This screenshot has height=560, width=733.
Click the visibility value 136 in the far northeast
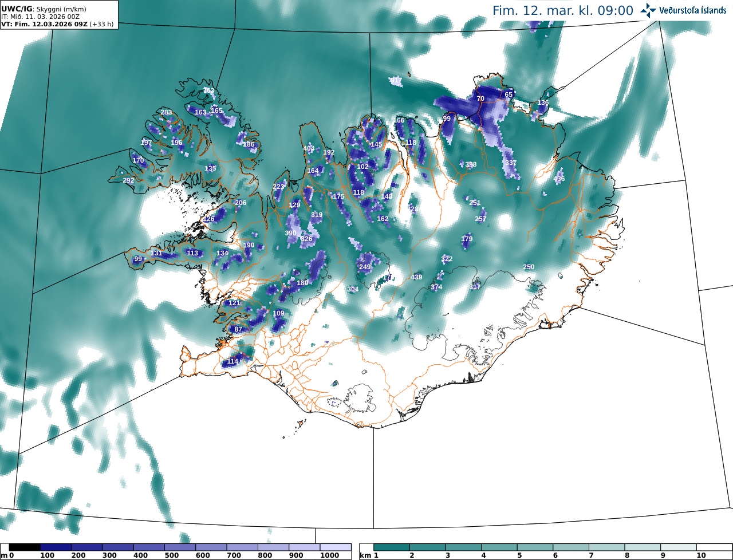click(543, 103)
